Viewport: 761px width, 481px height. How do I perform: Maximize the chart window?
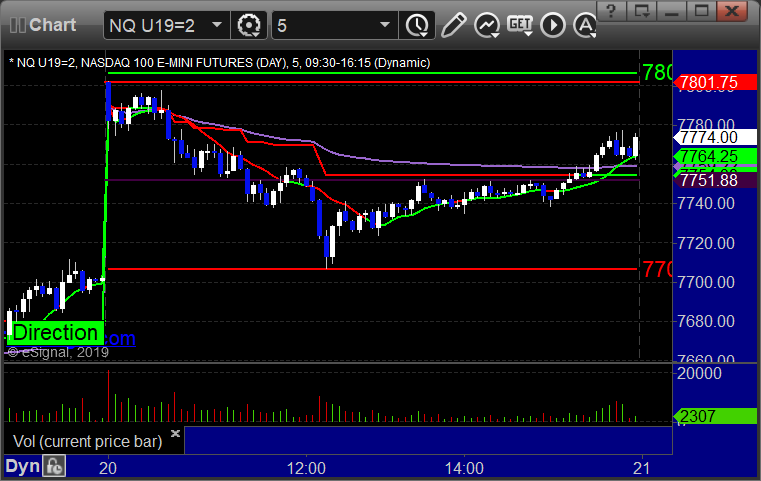(702, 10)
